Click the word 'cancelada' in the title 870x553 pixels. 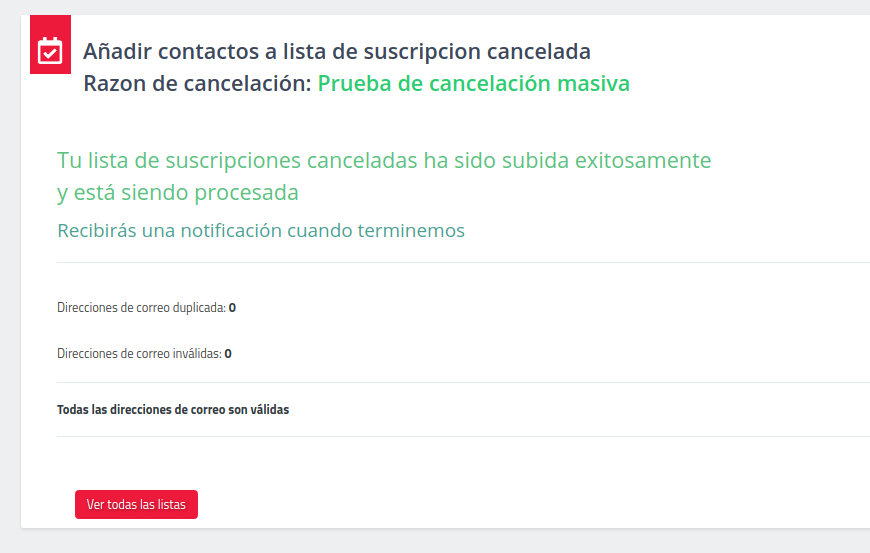[x=539, y=52]
